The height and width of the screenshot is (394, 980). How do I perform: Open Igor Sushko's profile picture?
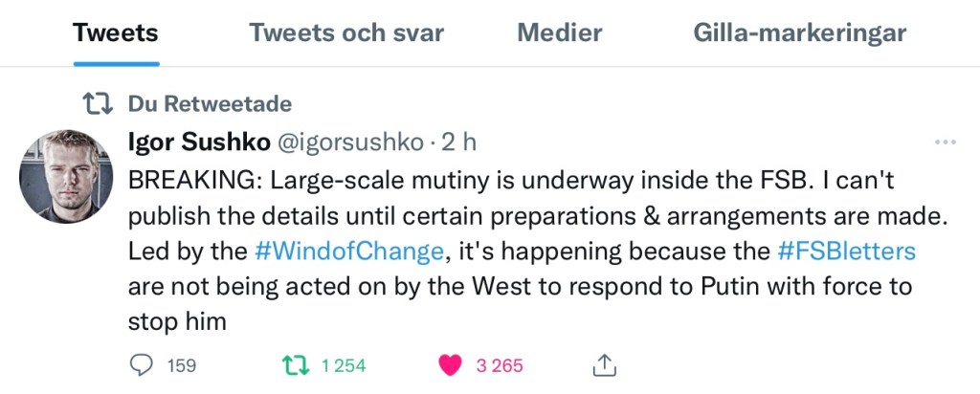pos(66,177)
